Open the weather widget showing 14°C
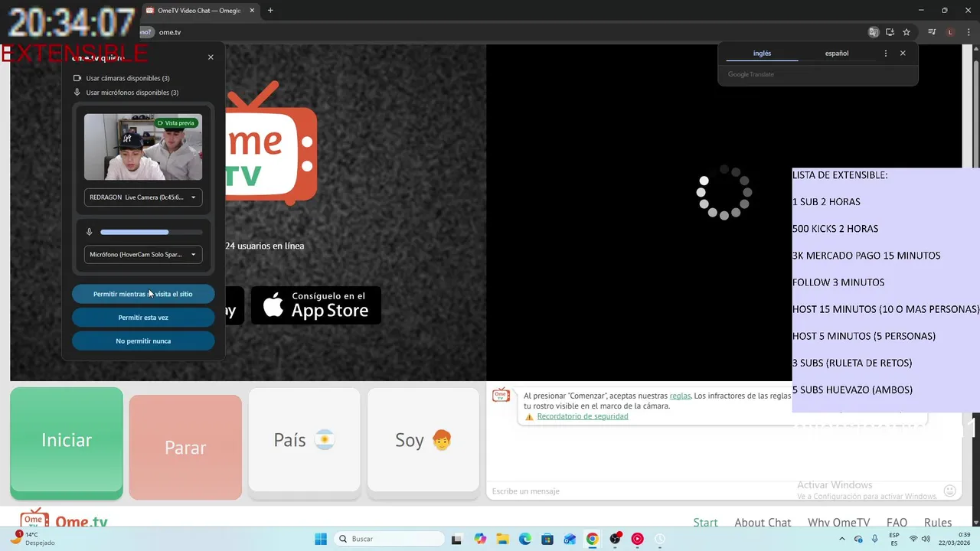This screenshot has height=551, width=980. [x=34, y=539]
